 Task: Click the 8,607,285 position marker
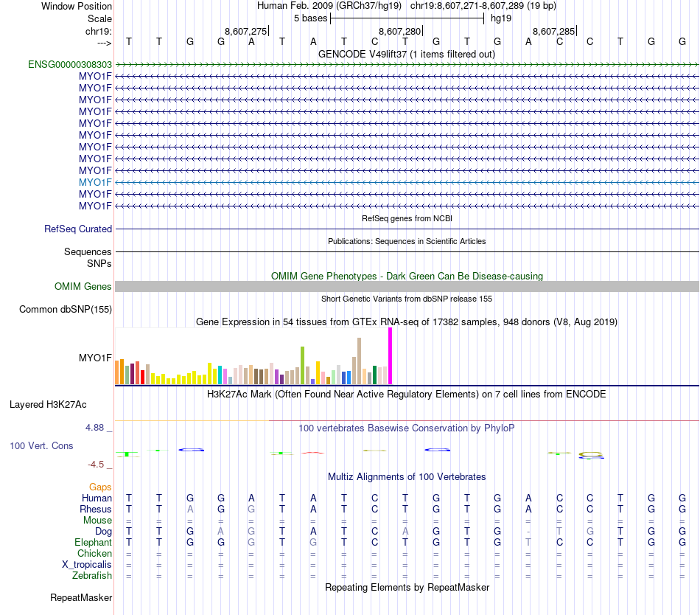click(554, 31)
